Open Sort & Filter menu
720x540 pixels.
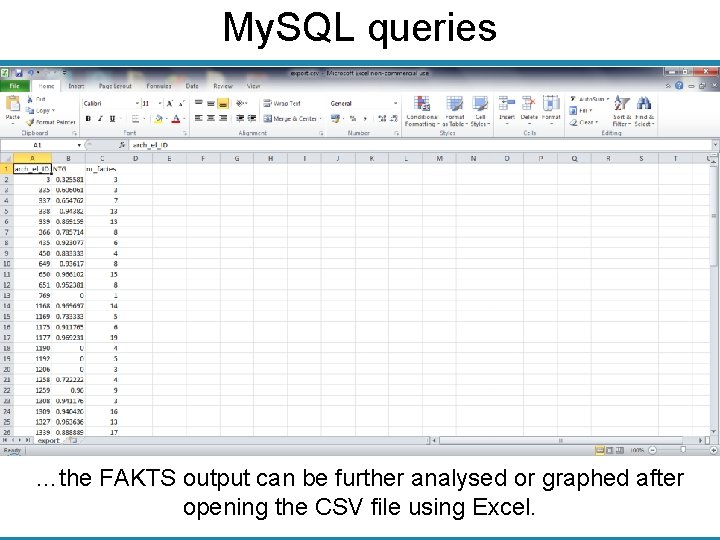click(x=622, y=111)
